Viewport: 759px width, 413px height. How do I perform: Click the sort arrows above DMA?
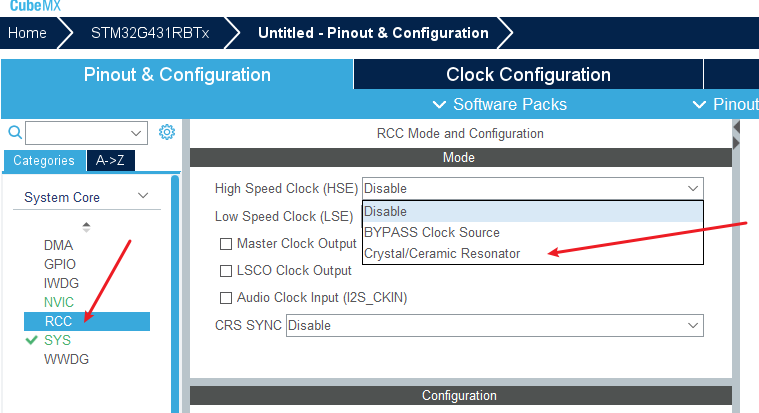(86, 227)
